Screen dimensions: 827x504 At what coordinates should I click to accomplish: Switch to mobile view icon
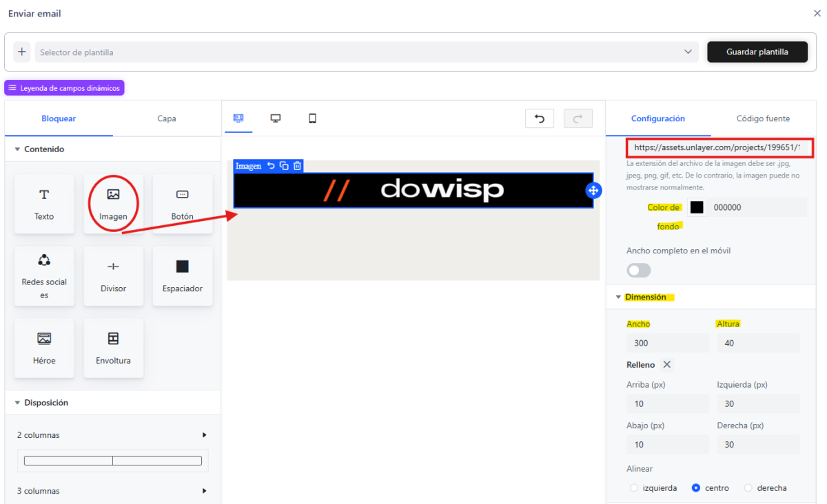[312, 118]
